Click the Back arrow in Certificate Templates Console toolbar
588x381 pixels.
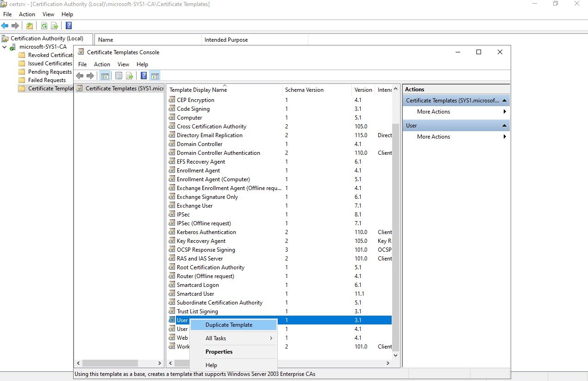pyautogui.click(x=80, y=76)
